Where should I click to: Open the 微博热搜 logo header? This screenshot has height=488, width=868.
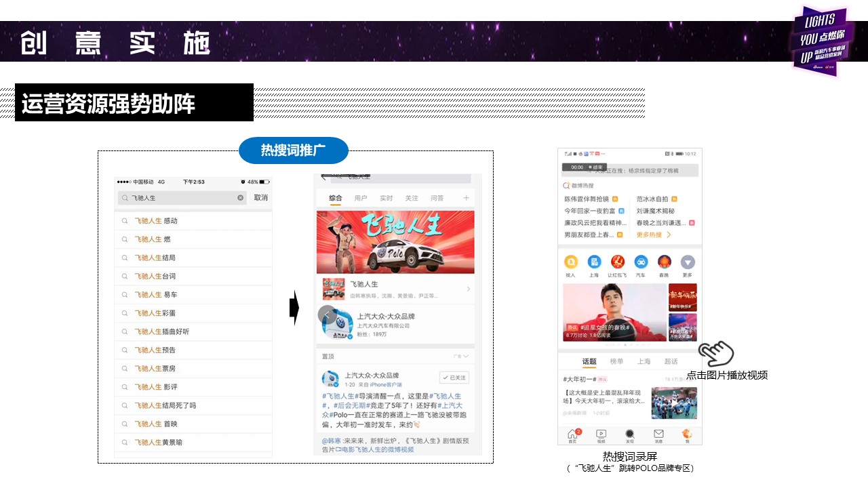click(x=578, y=186)
